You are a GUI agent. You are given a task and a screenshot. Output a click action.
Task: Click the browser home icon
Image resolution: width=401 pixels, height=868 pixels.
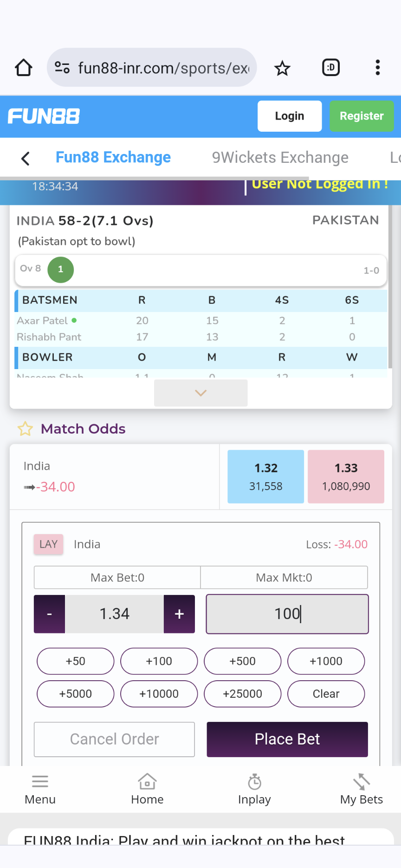click(x=23, y=67)
